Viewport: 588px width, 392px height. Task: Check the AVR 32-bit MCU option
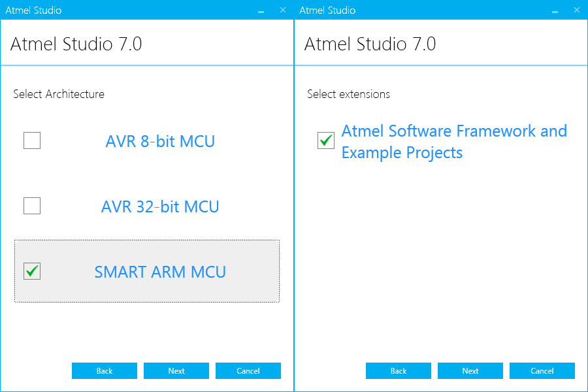pyautogui.click(x=32, y=206)
